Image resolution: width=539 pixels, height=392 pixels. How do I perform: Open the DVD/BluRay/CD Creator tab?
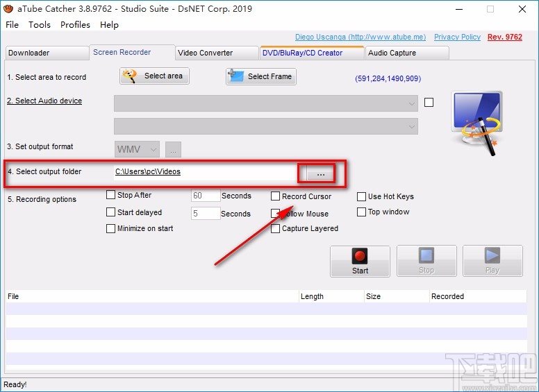311,53
